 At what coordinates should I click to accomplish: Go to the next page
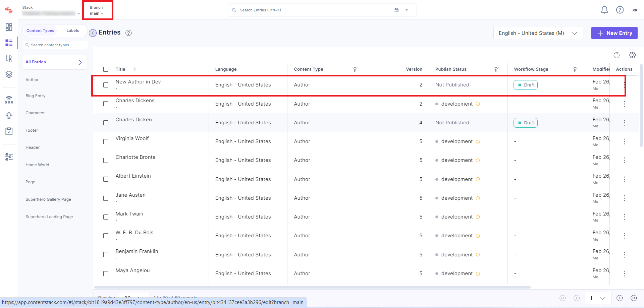620,298
